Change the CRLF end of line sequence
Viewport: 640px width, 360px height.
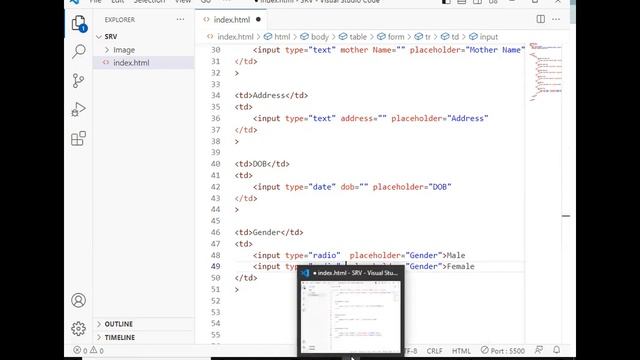click(x=434, y=351)
